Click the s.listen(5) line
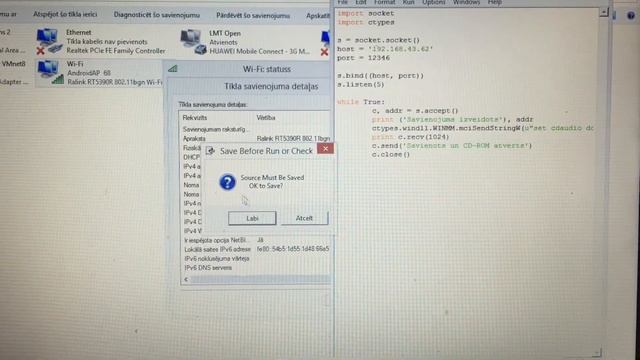 click(x=360, y=84)
